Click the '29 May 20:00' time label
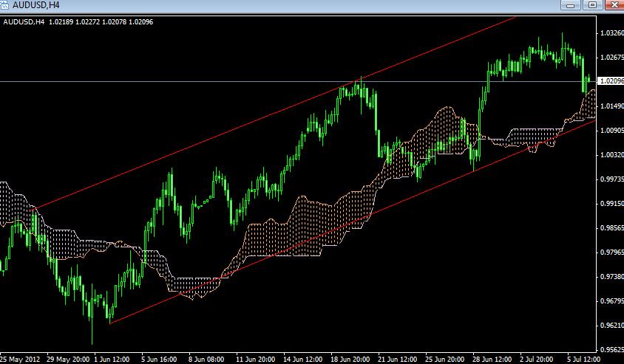 68,360
